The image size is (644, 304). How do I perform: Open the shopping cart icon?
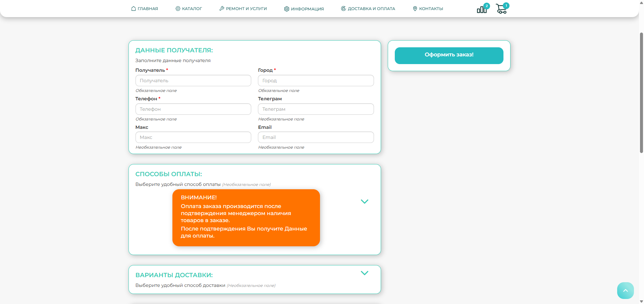[x=501, y=9]
